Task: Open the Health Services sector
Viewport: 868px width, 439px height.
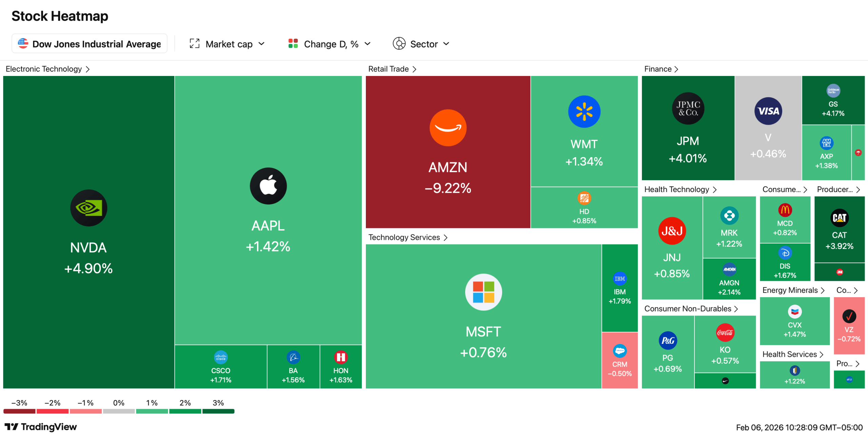Action: pyautogui.click(x=793, y=354)
